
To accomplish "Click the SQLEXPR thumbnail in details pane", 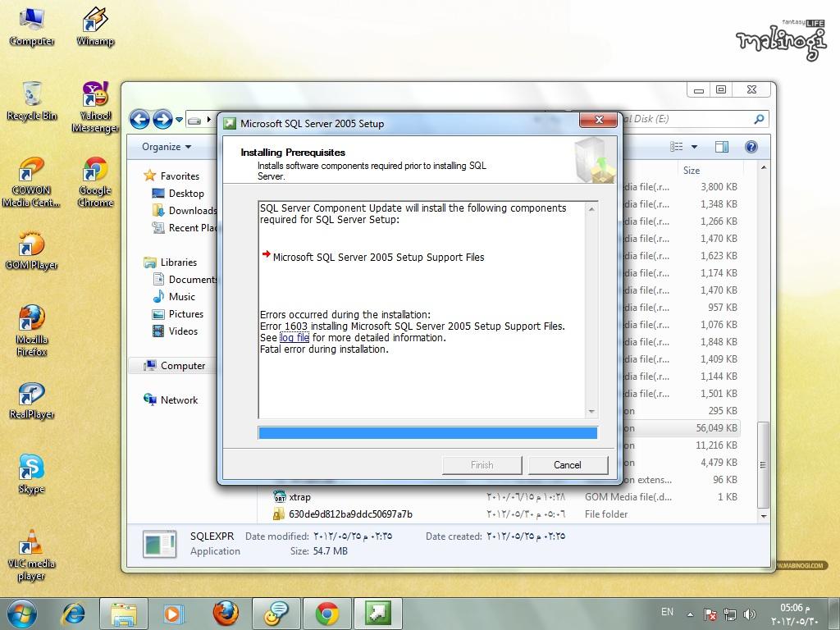I will [160, 544].
